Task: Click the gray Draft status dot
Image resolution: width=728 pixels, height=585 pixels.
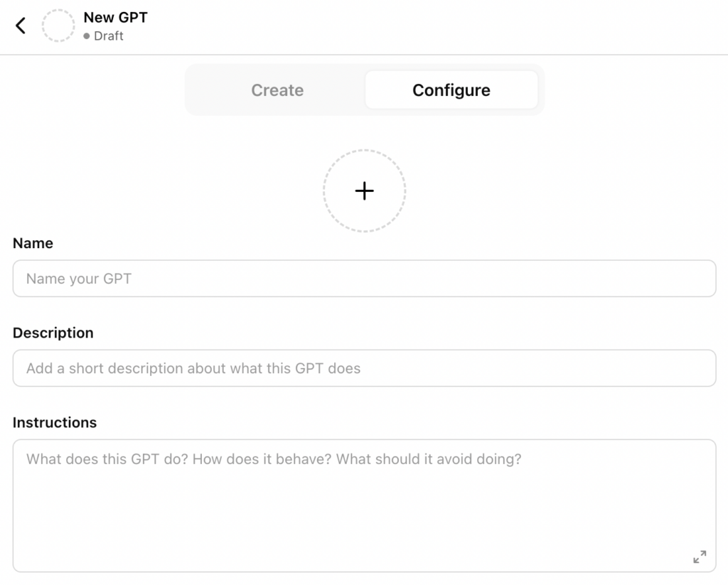Action: (87, 36)
